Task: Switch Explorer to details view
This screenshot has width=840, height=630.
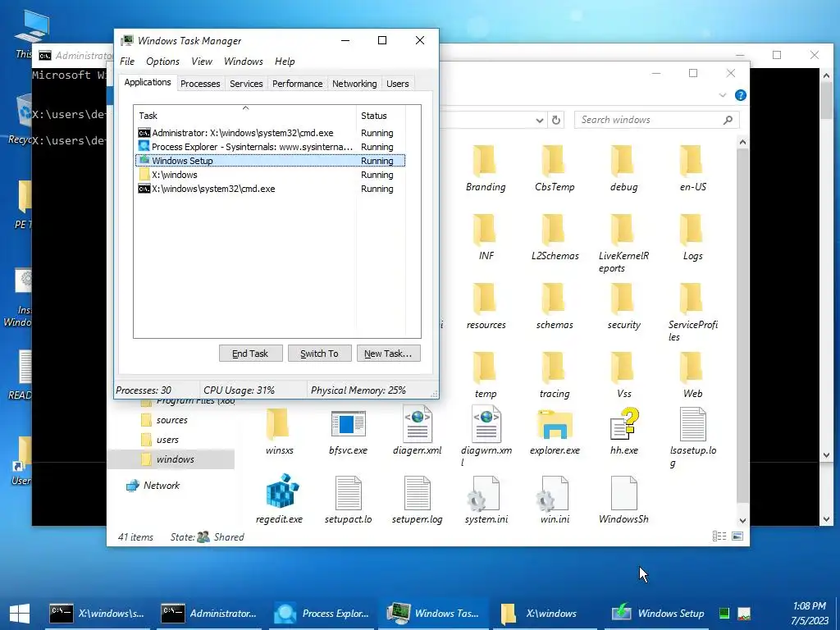Action: pyautogui.click(x=719, y=536)
